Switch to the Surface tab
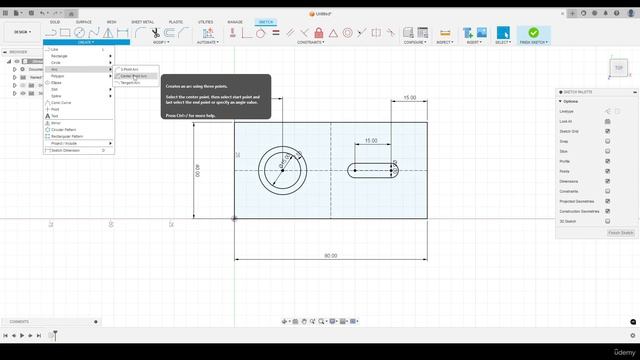This screenshot has width=640, height=360. click(84, 22)
